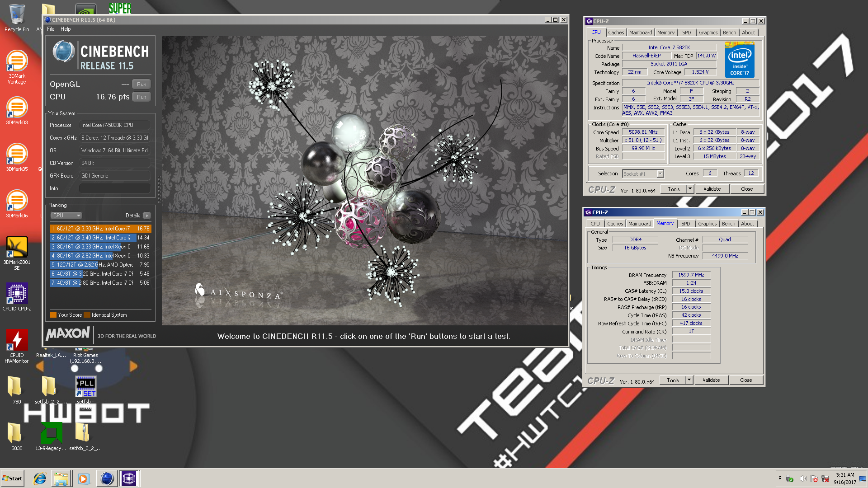Open Windows Explorer from the taskbar
Screen dimensions: 868x488
[61, 479]
